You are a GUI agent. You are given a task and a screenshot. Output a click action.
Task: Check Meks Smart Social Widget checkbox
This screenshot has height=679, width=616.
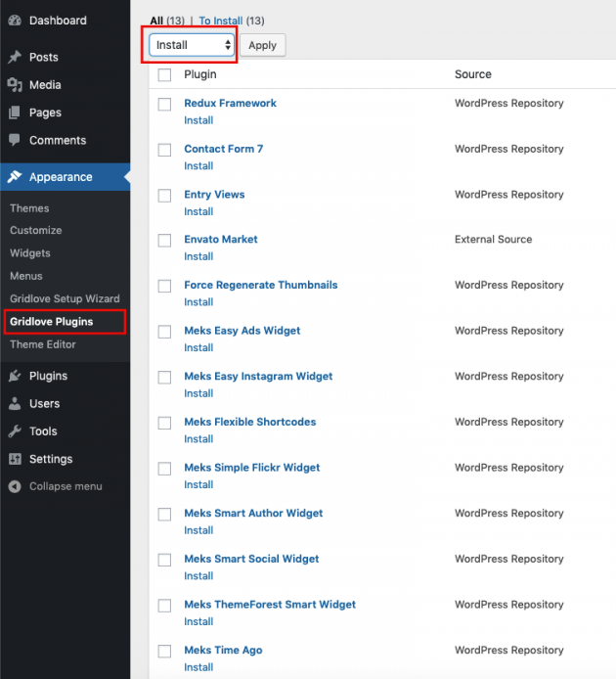tap(164, 560)
